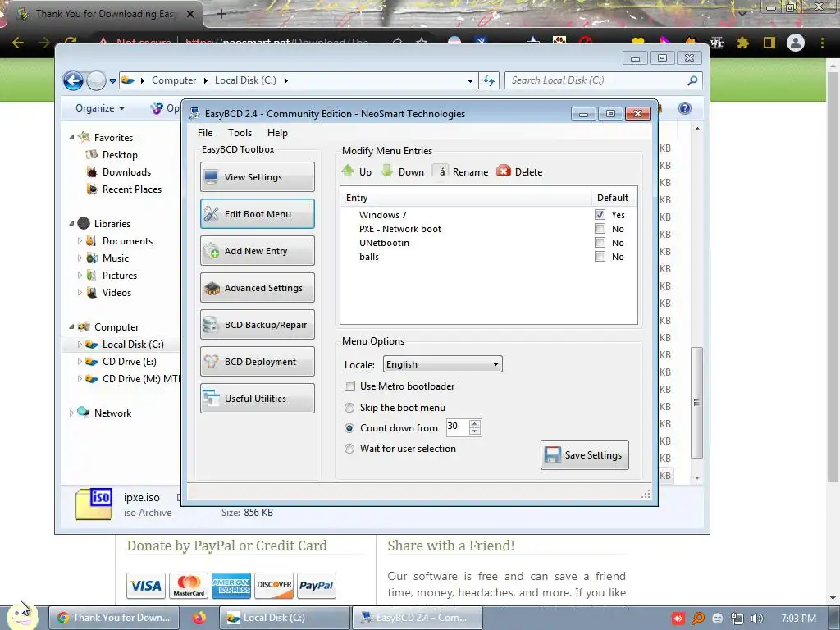Click the Search Local Disk (C:) field

[603, 80]
